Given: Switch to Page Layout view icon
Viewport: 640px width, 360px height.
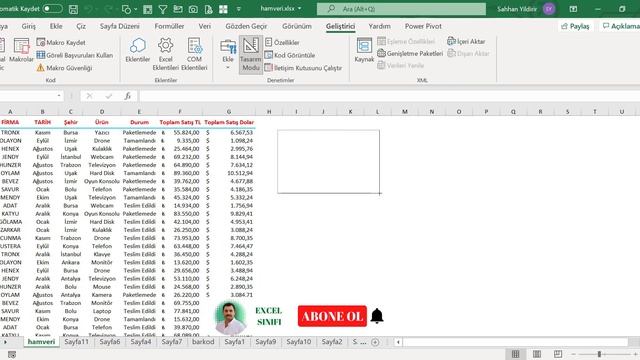Looking at the screenshot, I should pos(537,354).
